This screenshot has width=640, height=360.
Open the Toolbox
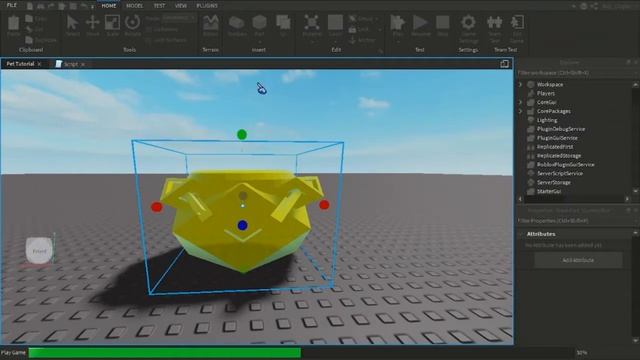tap(237, 23)
